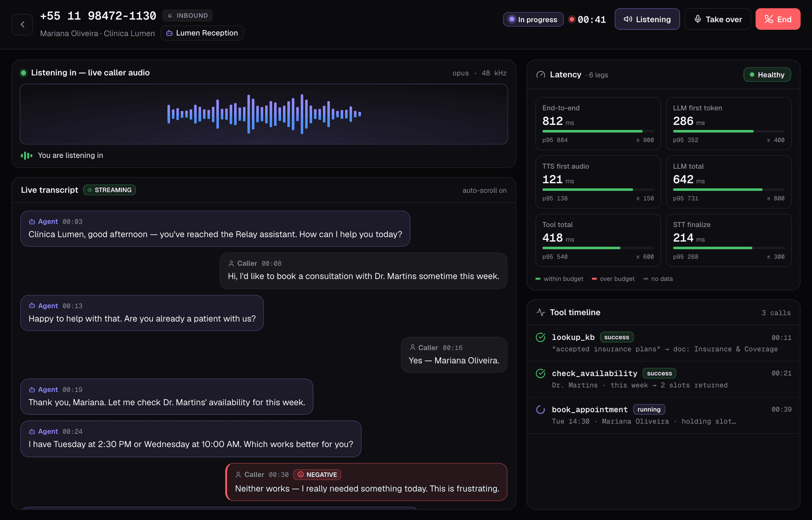Click TTS first audio progress bar
812x520 pixels.
tap(598, 189)
